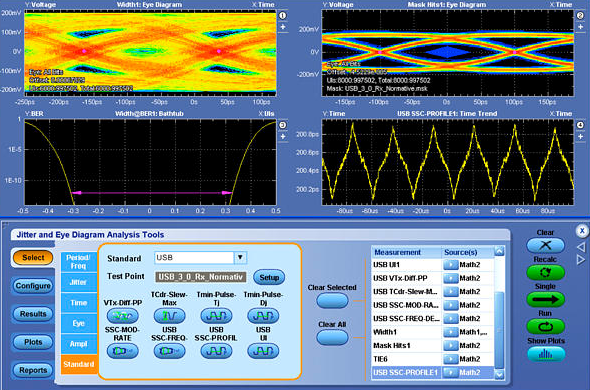Change source for USB TCdr-Slew-M row

[450, 292]
